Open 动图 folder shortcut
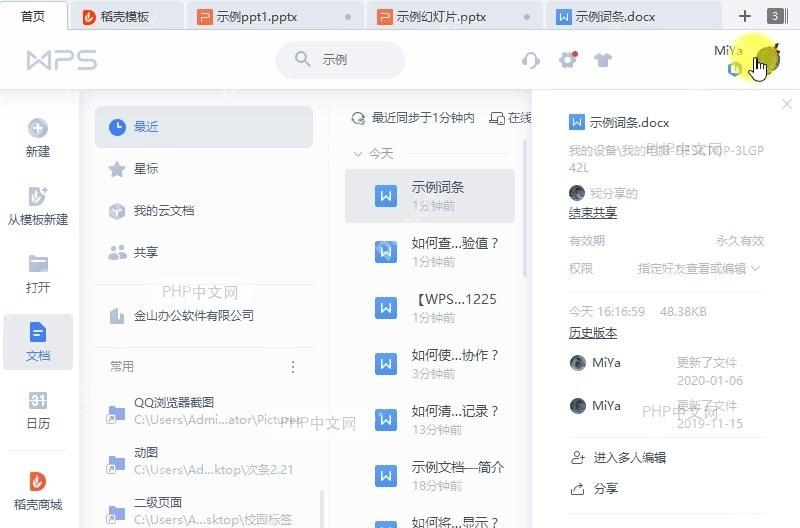This screenshot has width=800, height=528. click(204, 461)
